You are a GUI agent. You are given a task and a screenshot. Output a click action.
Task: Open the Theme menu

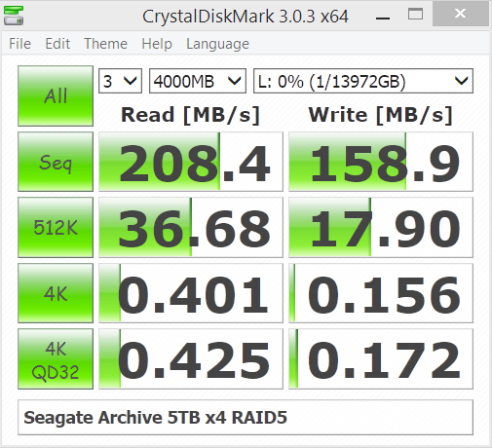[105, 44]
